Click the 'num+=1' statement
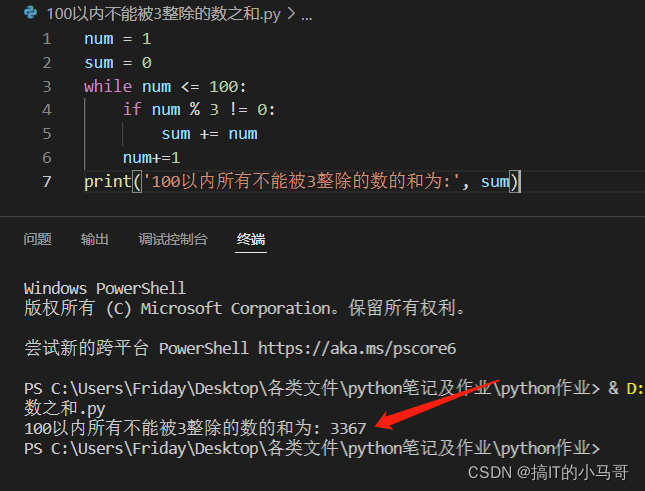645x491 pixels. 151,158
